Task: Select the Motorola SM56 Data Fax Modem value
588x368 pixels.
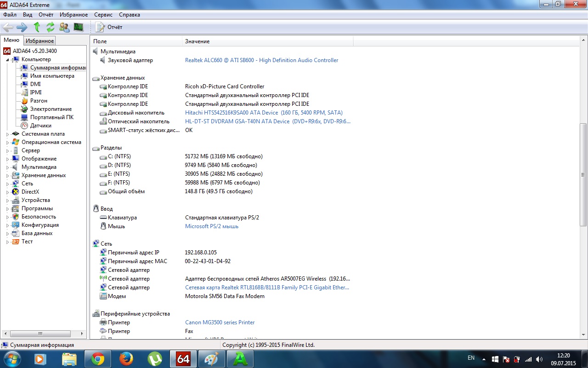Action: [x=225, y=296]
